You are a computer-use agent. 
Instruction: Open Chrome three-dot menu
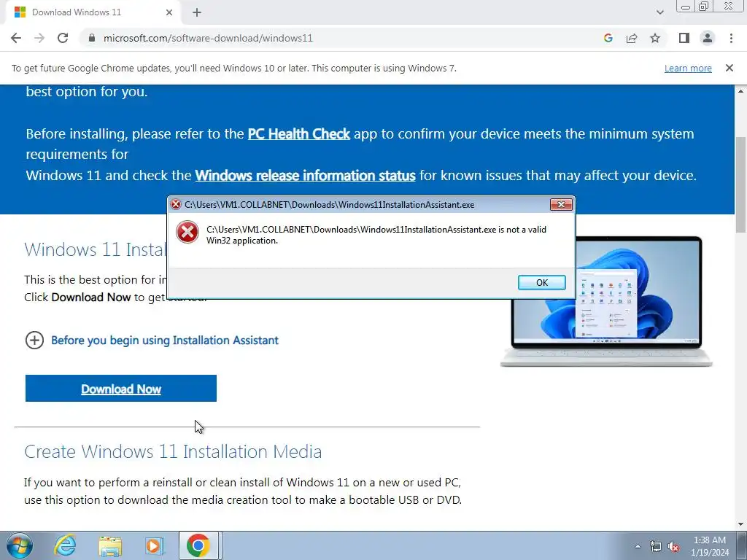pyautogui.click(x=731, y=38)
